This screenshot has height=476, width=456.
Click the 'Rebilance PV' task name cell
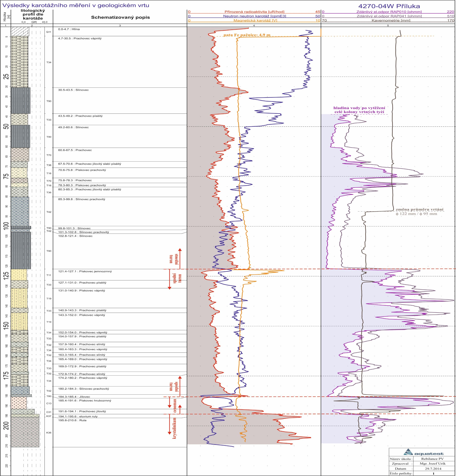coord(433,459)
